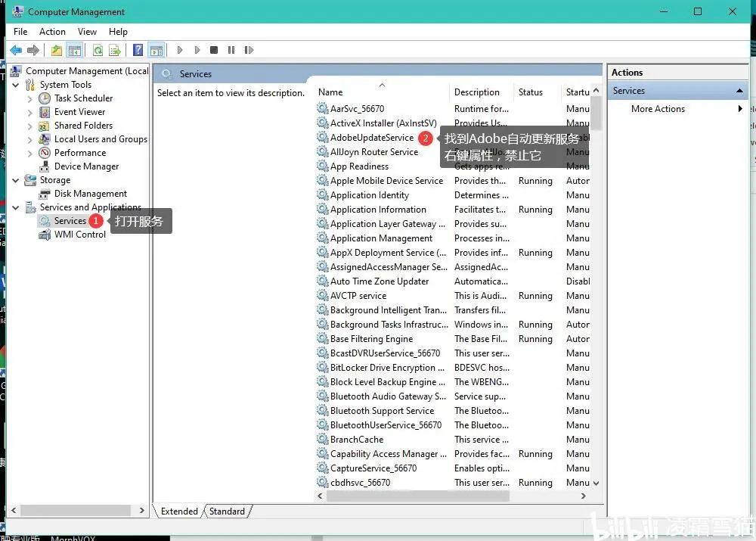Click the Back navigation arrow
Image resolution: width=756 pixels, height=541 pixels.
[x=15, y=50]
